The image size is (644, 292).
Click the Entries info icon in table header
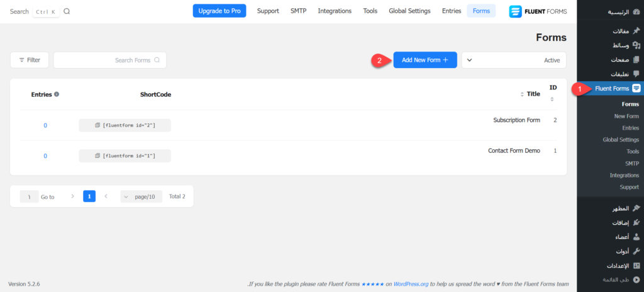[57, 94]
